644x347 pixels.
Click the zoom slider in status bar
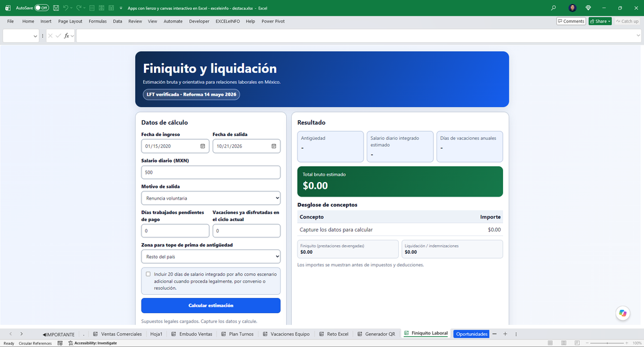[x=607, y=343]
